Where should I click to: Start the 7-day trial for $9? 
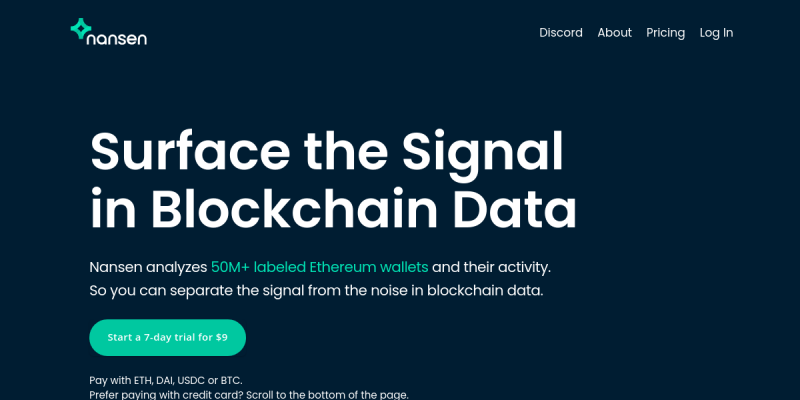pyautogui.click(x=167, y=337)
